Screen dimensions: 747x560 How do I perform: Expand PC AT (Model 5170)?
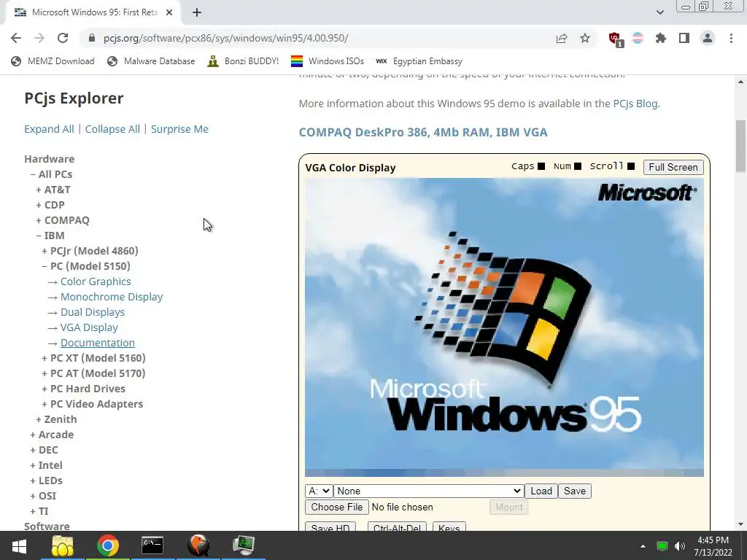pos(94,373)
